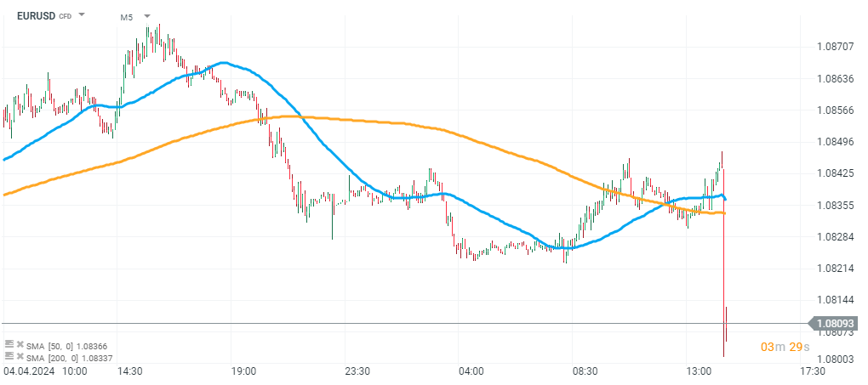868x385 pixels.
Task: Click the 19:00 time axis label
Action: coord(243,372)
